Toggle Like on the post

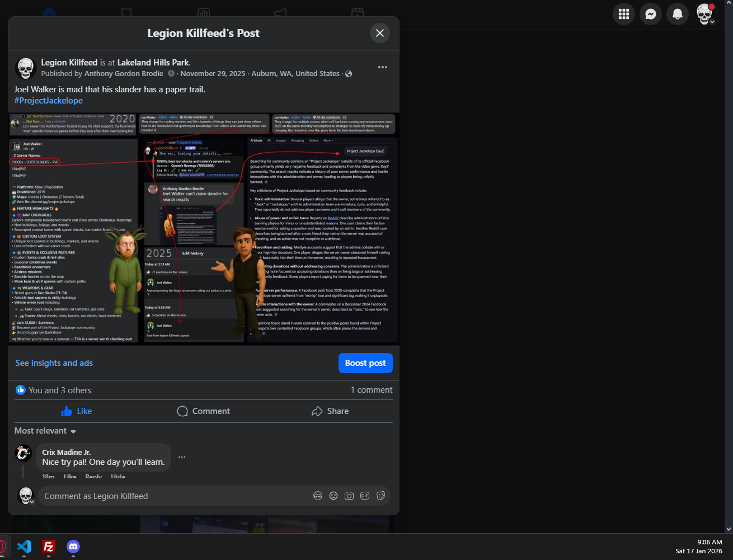tap(76, 411)
